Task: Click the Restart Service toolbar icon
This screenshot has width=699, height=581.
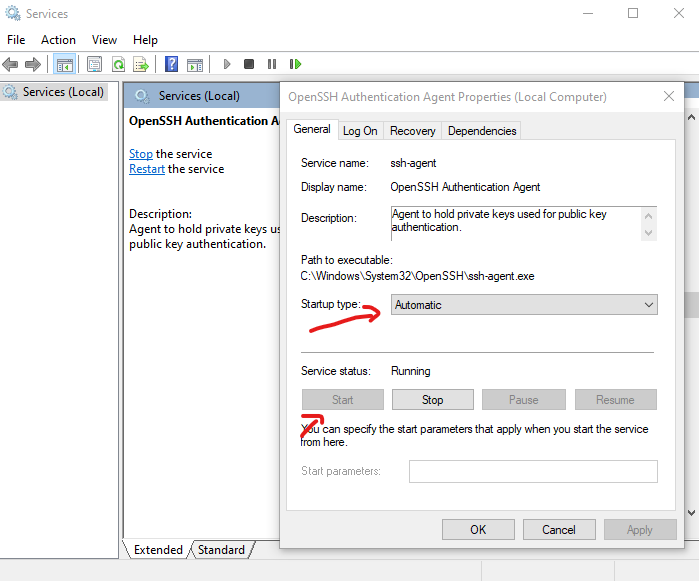Action: pos(295,64)
